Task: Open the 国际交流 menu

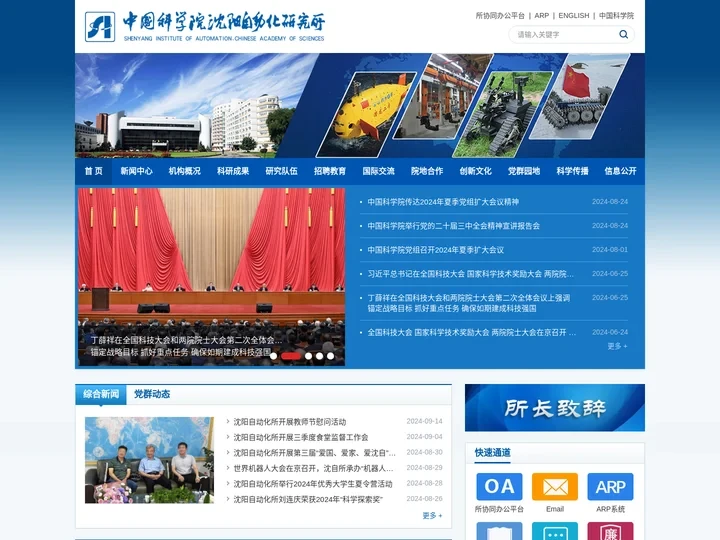Action: pyautogui.click(x=378, y=171)
